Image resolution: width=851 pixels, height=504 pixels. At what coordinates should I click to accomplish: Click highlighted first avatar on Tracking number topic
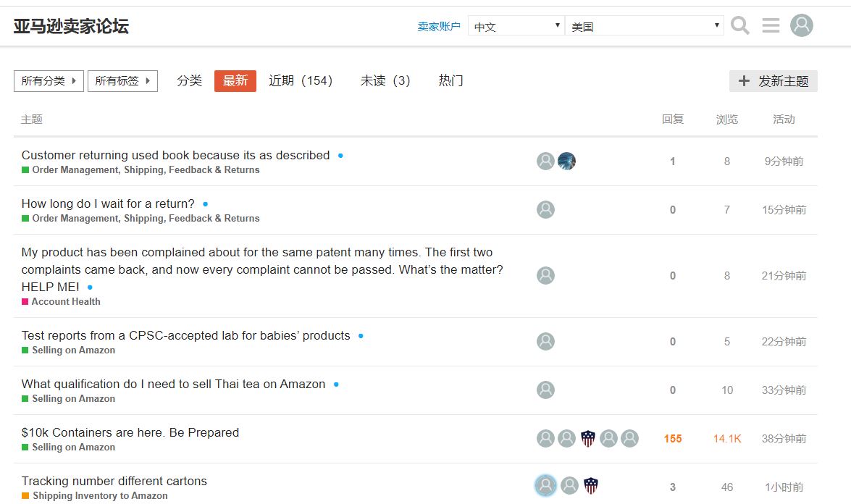[545, 486]
